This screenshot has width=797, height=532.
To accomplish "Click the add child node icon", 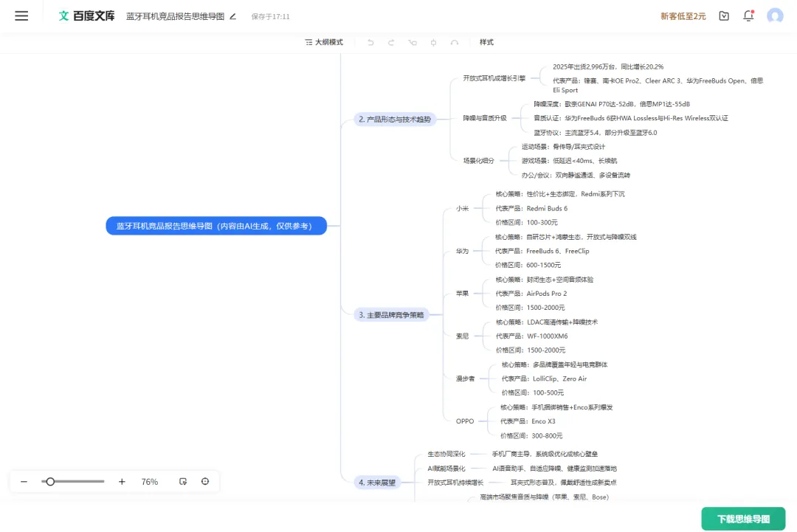I will tap(413, 42).
